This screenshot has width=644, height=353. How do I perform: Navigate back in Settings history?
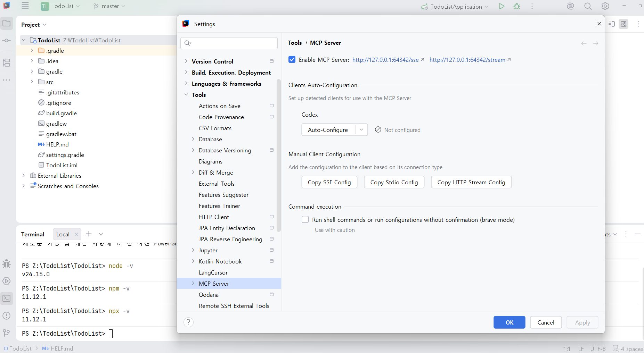(x=584, y=43)
